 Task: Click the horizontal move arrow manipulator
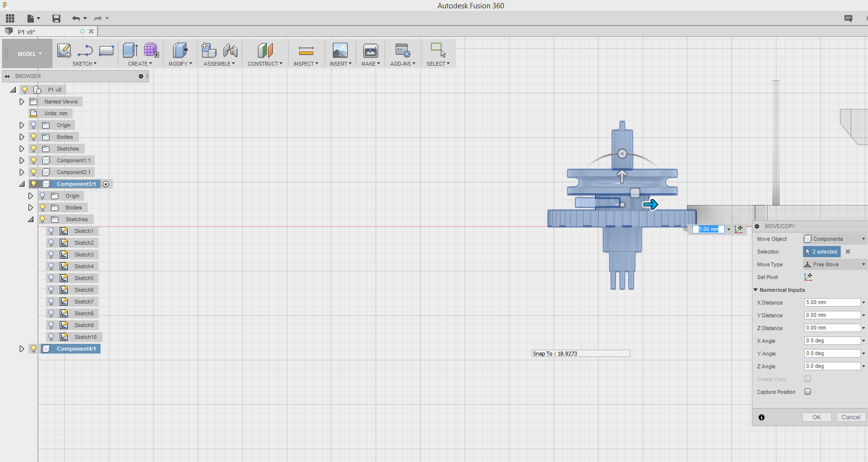(650, 205)
